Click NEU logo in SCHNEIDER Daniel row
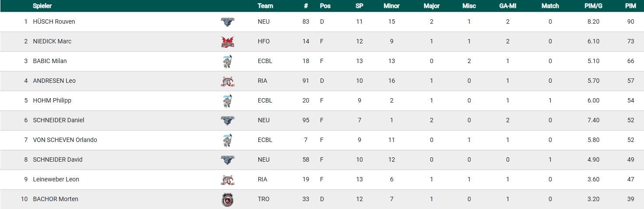This screenshot has height=209, width=644. [227, 120]
